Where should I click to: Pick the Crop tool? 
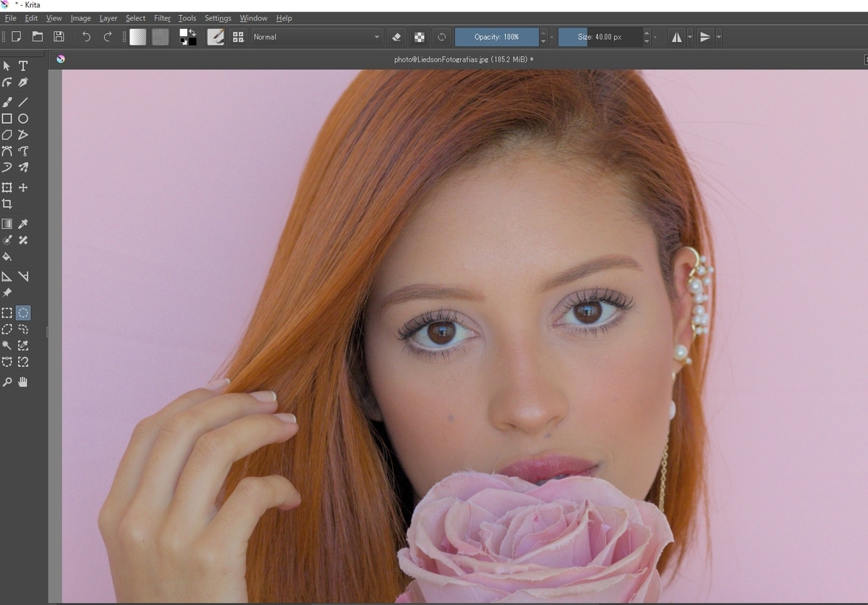click(x=7, y=204)
